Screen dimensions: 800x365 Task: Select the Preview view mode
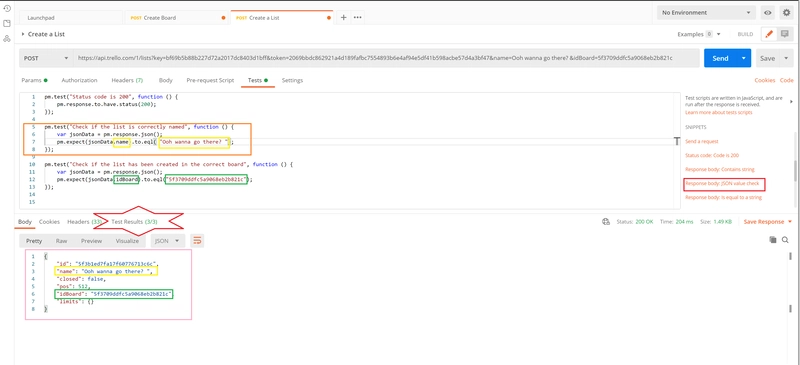(x=91, y=241)
